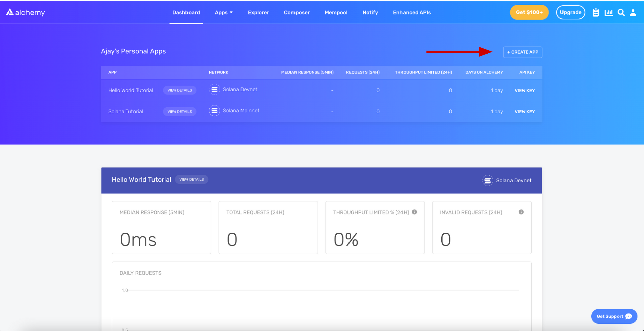The height and width of the screenshot is (331, 644).
Task: Click the Get $100+ button
Action: (x=529, y=12)
